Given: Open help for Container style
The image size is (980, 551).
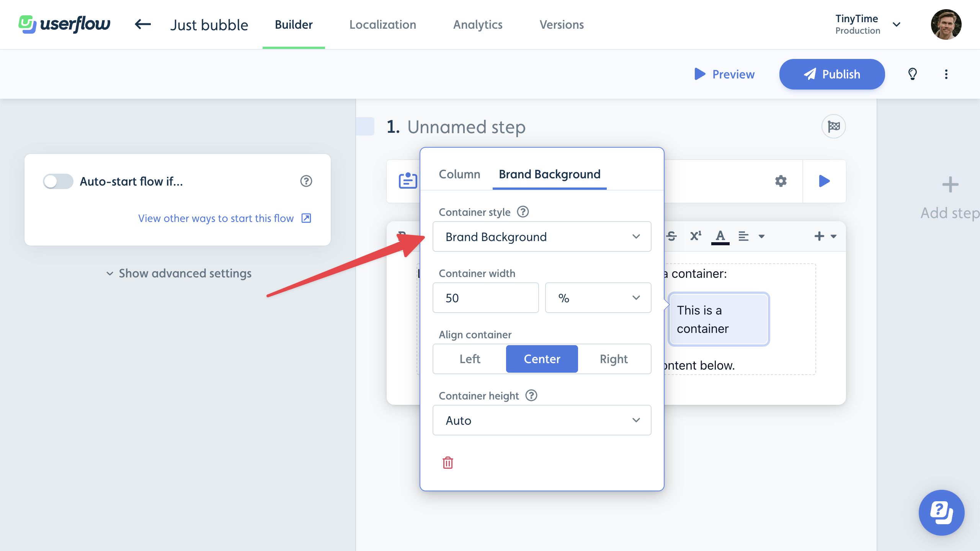Looking at the screenshot, I should 523,212.
